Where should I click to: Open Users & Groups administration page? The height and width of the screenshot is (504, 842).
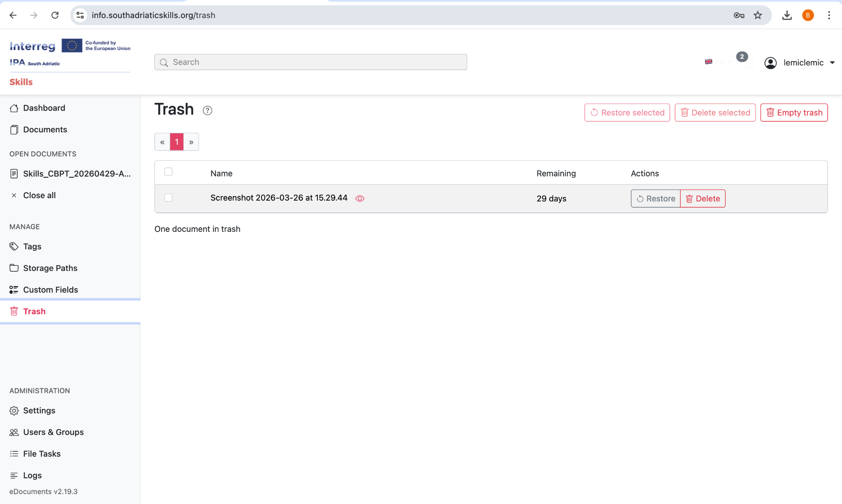tap(53, 432)
